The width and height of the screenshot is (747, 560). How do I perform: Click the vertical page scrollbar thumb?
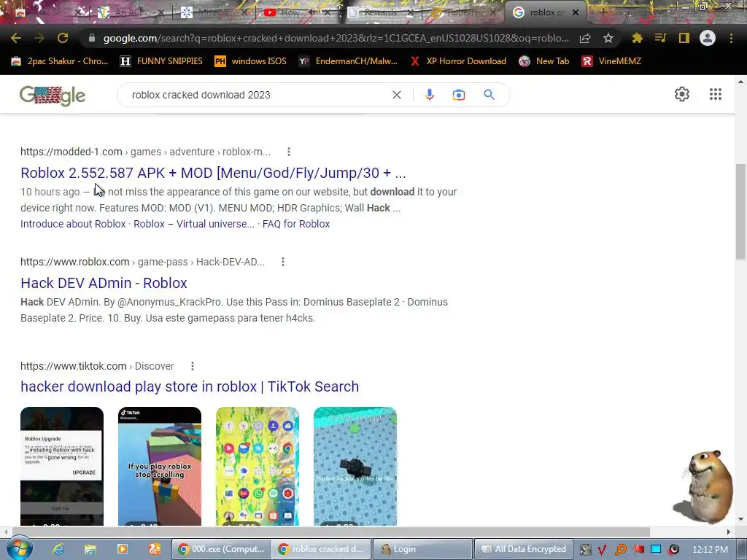(x=740, y=211)
